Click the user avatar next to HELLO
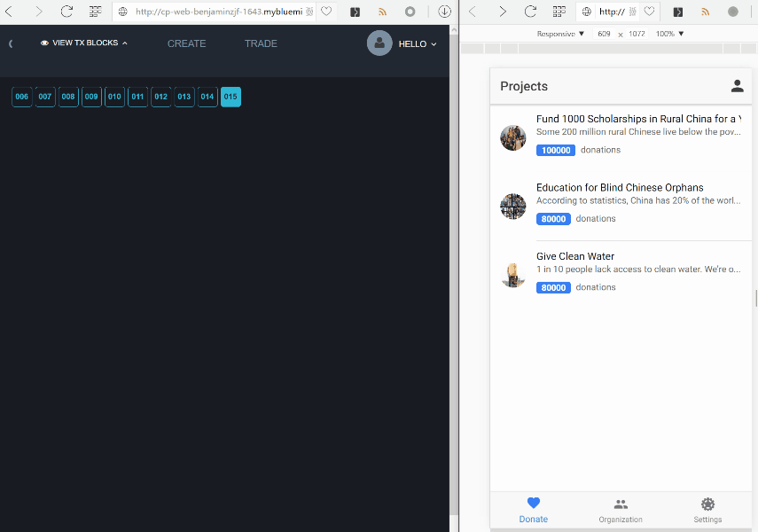Screen dimensions: 758x532 pos(379,43)
